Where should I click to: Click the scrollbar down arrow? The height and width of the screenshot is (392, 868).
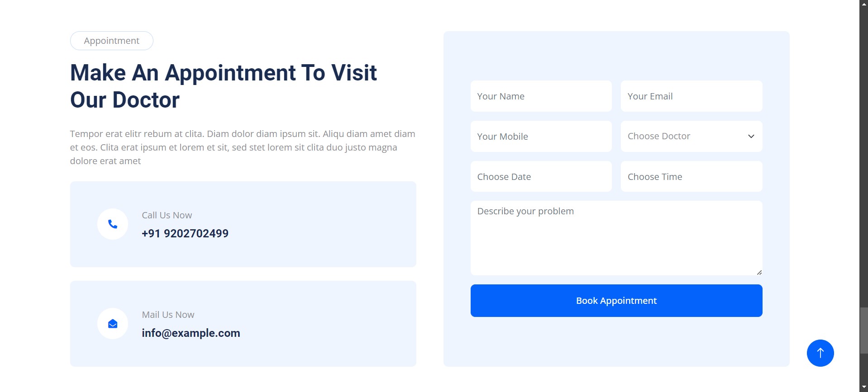(x=864, y=387)
